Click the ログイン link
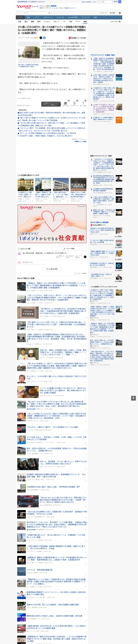 tap(42, 8)
